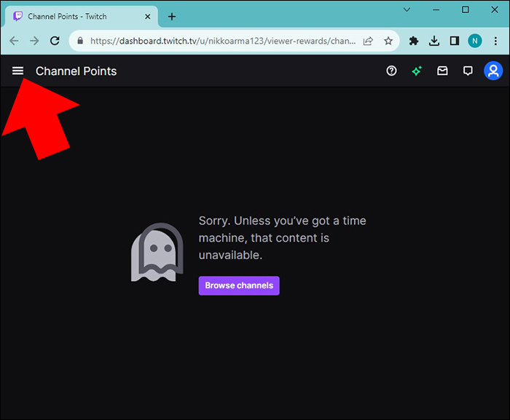Open the whispers chat bubble icon

coord(468,71)
